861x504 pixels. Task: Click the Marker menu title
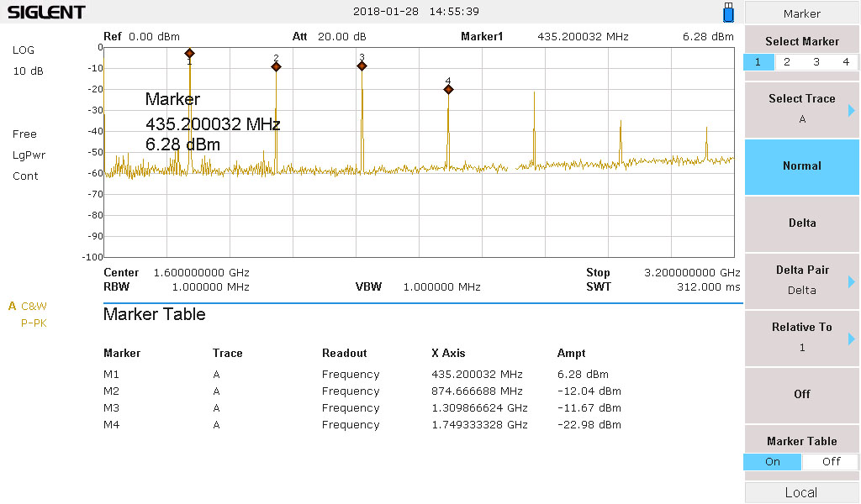point(801,13)
